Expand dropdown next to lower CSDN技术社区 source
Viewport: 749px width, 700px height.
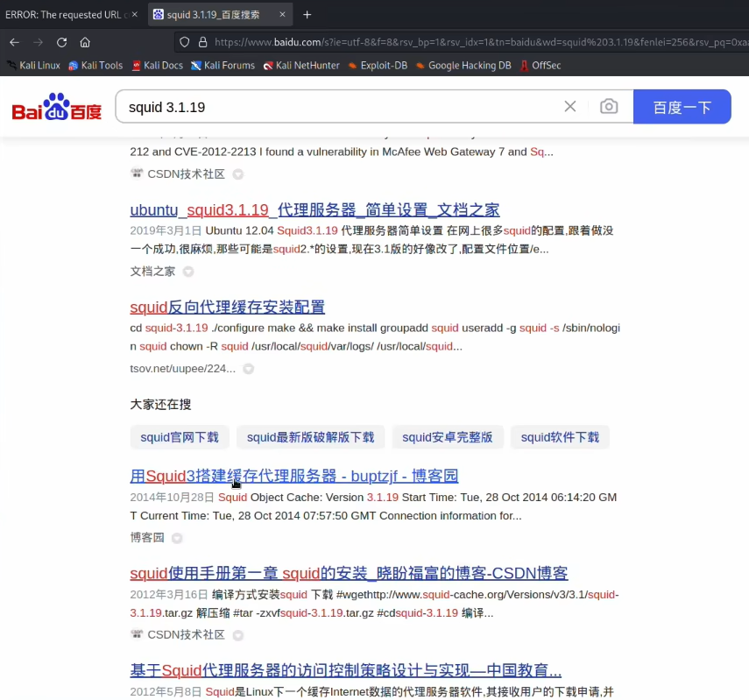coord(238,635)
